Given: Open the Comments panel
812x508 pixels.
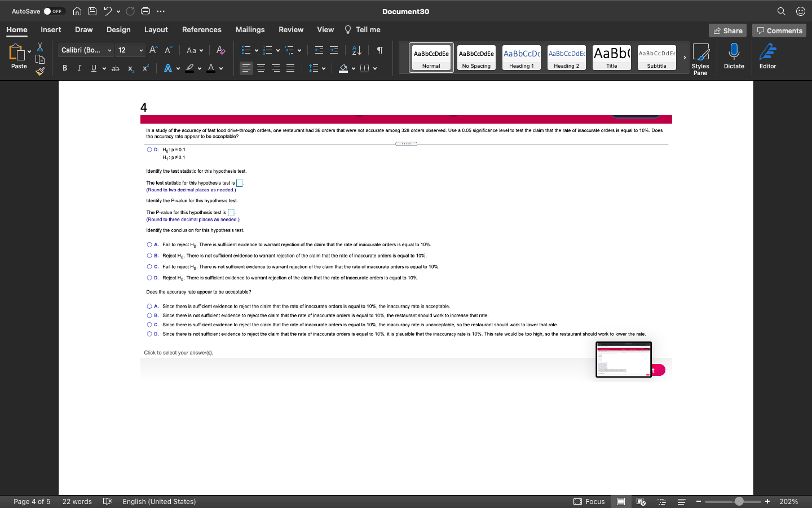Looking at the screenshot, I should pyautogui.click(x=779, y=30).
